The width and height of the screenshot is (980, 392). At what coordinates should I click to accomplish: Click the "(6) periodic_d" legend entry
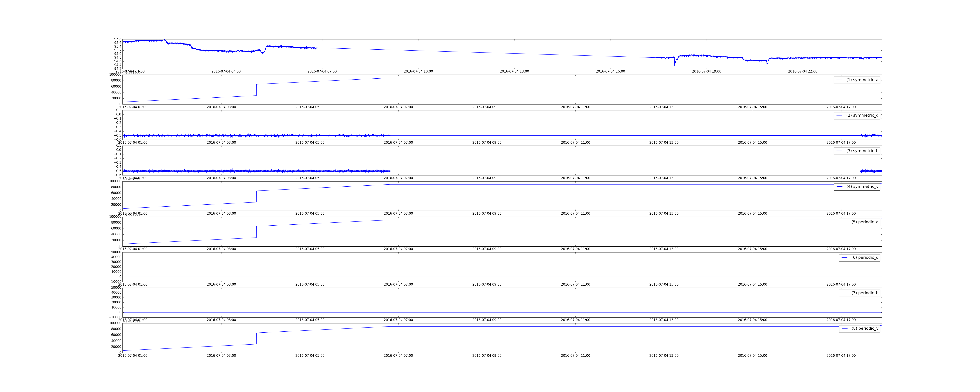pyautogui.click(x=859, y=258)
